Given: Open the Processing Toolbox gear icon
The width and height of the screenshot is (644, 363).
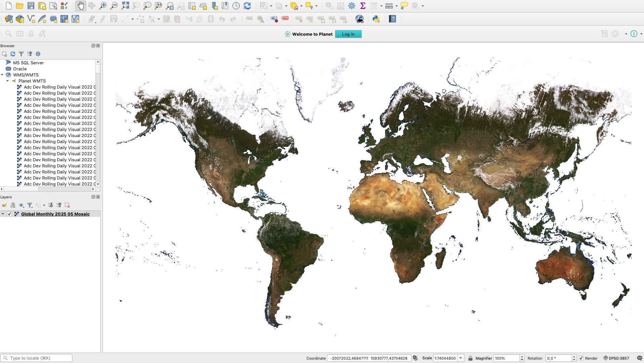Looking at the screenshot, I should coord(352,6).
